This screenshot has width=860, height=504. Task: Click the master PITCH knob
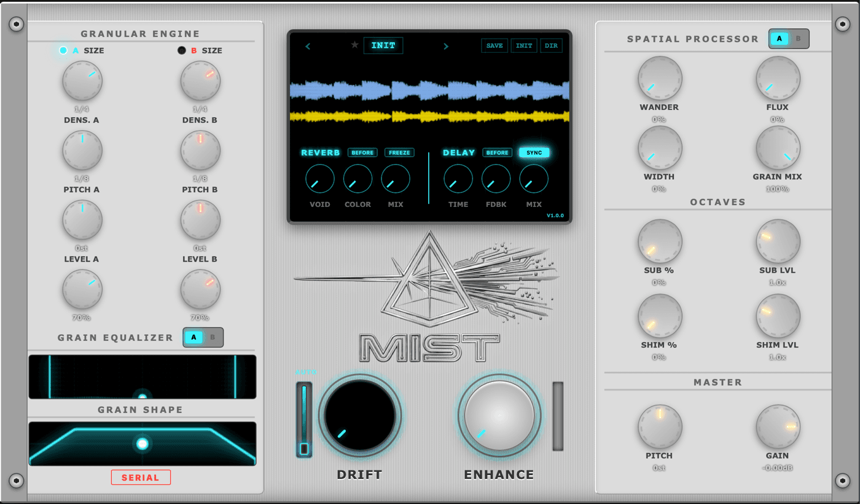click(x=660, y=426)
